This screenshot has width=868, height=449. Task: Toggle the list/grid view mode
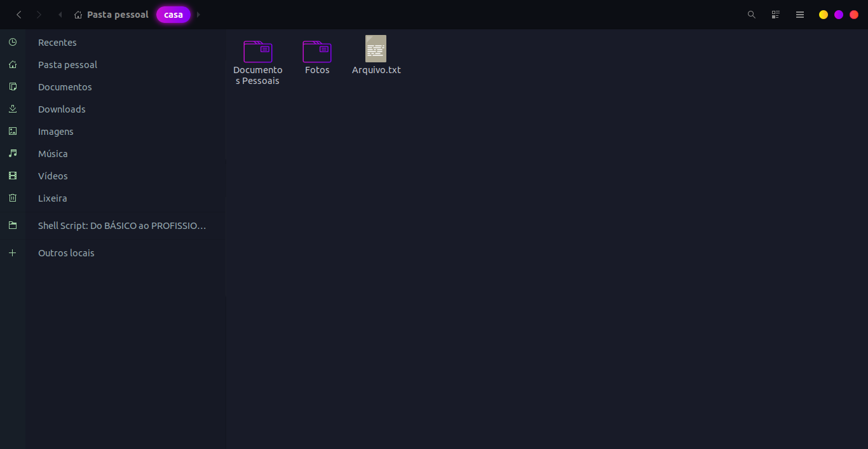(776, 15)
